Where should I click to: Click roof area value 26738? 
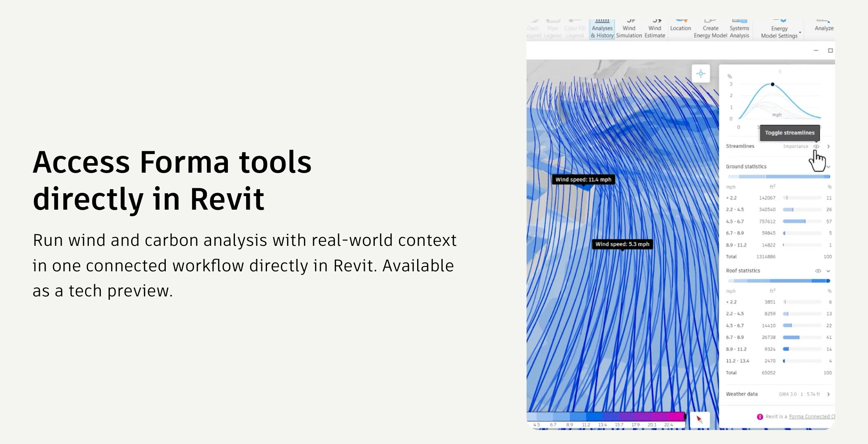tap(768, 338)
